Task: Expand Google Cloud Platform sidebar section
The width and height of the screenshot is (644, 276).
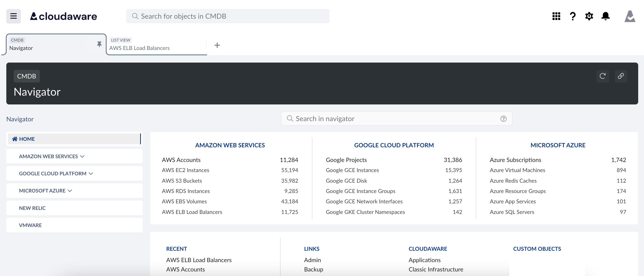Action: point(74,173)
